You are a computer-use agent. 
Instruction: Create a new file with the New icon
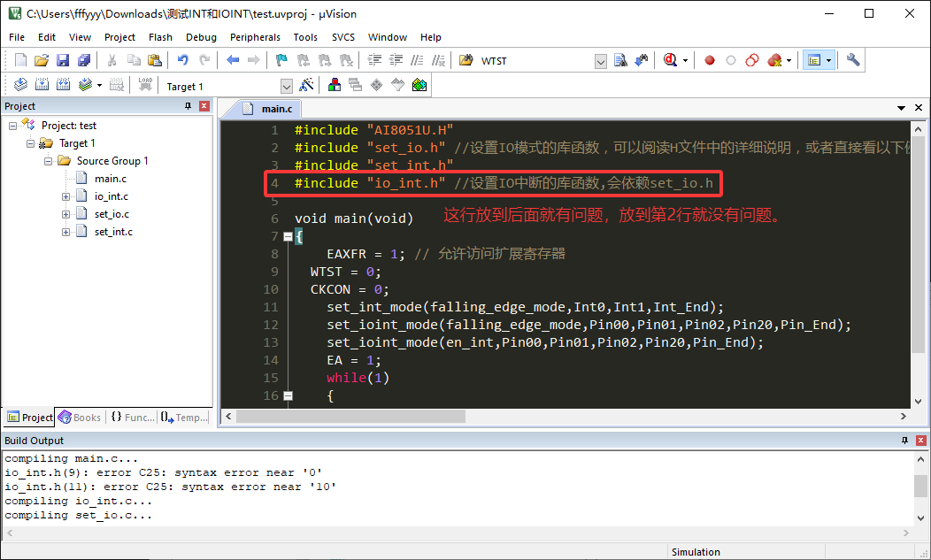pyautogui.click(x=20, y=60)
